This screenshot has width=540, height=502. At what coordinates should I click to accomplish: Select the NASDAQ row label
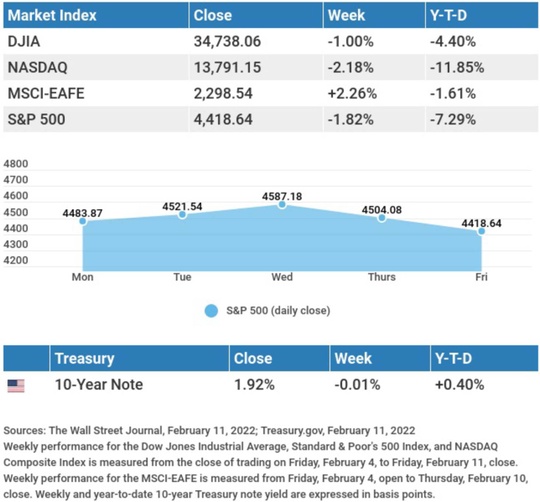[38, 67]
